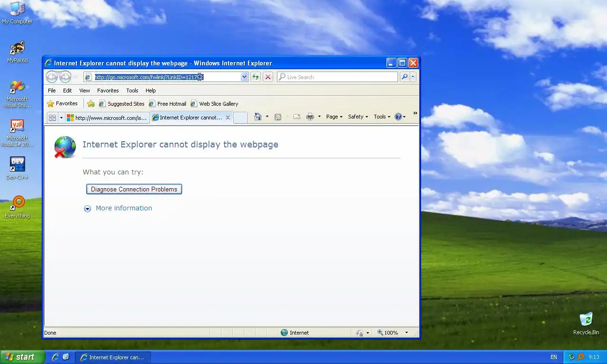
Task: Click Add to Favorites Bar star icon
Action: click(91, 104)
